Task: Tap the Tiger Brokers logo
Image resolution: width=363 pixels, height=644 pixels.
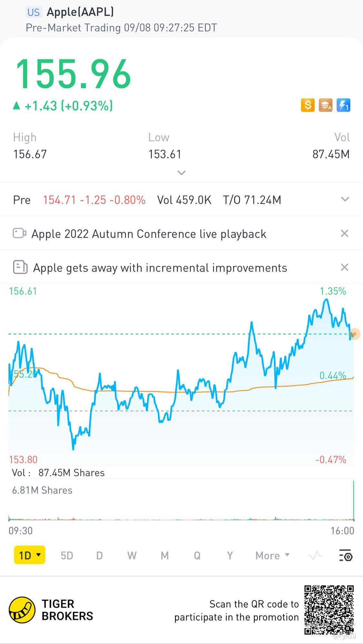Action: (x=22, y=610)
